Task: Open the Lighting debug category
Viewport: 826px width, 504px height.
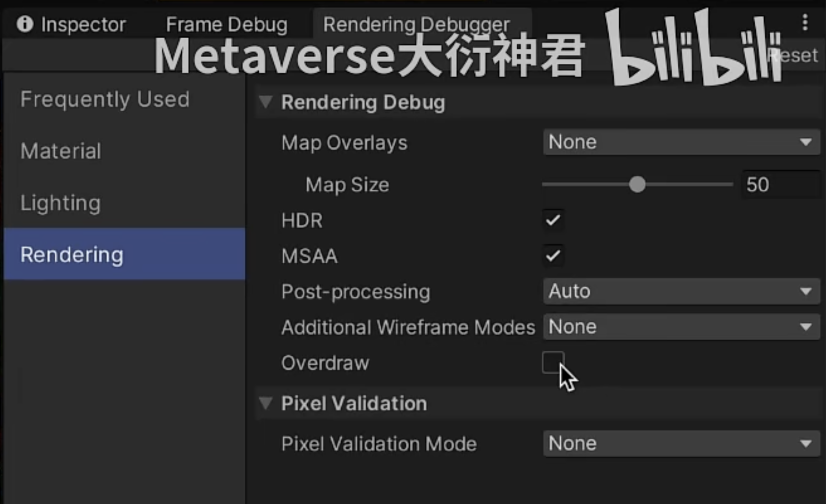Action: 61,203
